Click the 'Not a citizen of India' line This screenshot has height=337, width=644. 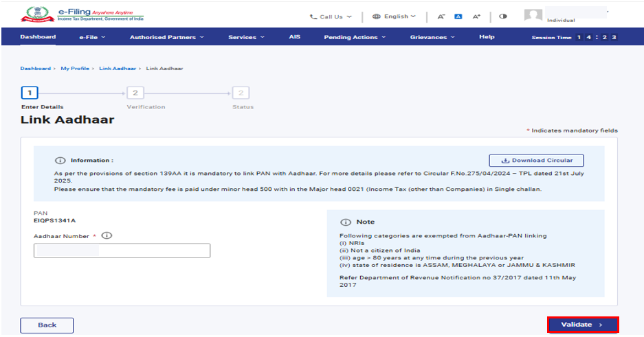point(379,250)
